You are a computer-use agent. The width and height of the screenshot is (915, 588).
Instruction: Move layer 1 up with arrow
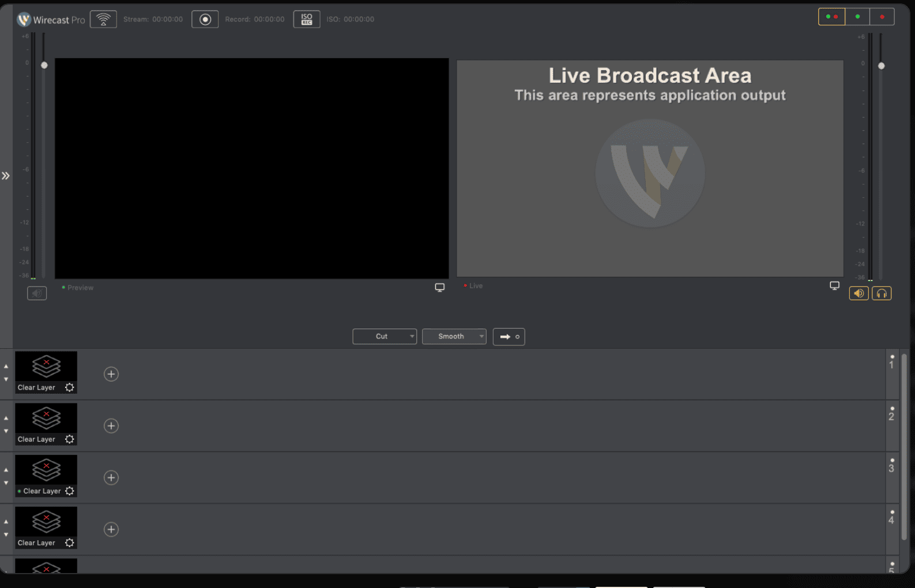[6, 366]
